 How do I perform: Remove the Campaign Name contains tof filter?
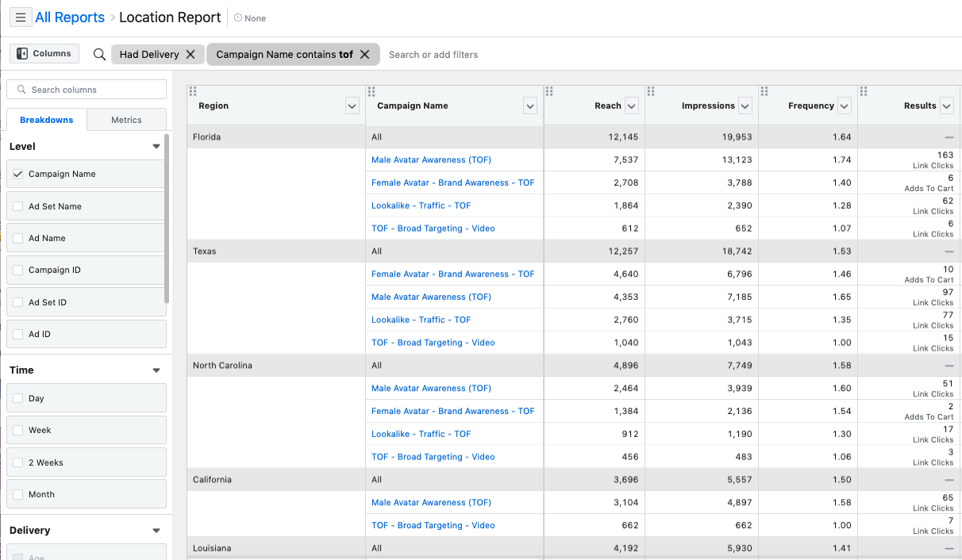[x=365, y=54]
